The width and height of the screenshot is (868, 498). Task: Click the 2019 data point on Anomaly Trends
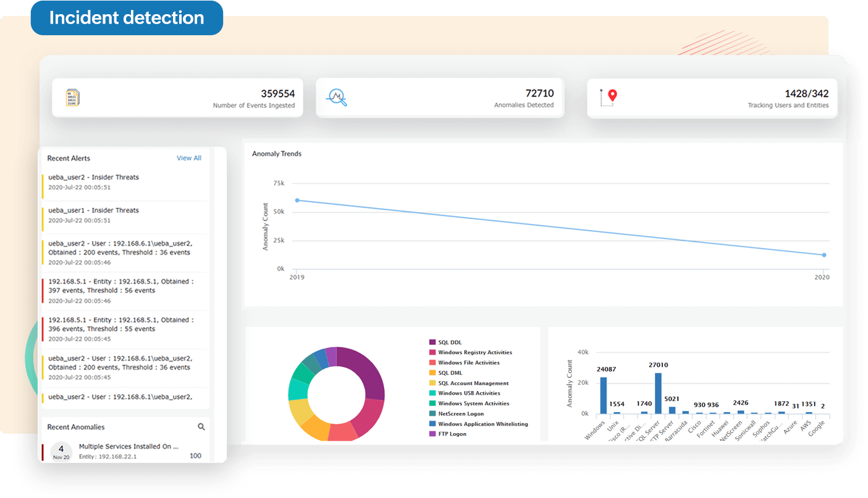[x=297, y=200]
